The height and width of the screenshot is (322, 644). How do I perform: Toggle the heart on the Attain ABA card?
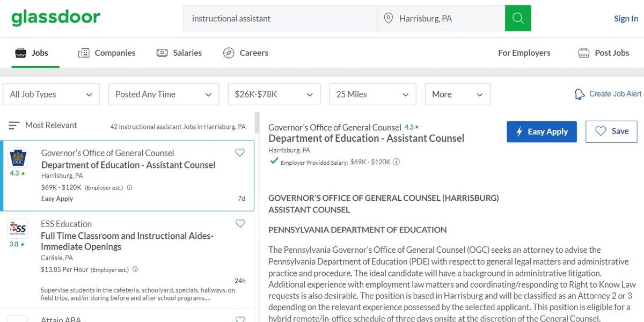click(x=240, y=318)
